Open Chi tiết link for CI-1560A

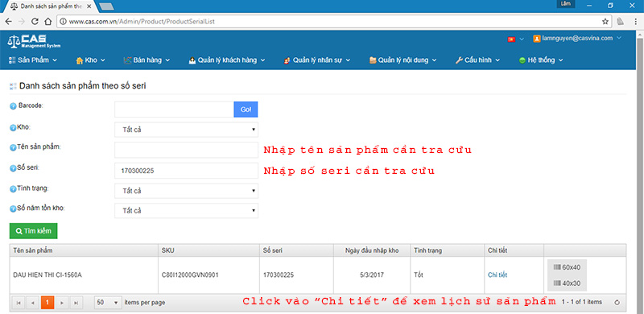coord(497,275)
